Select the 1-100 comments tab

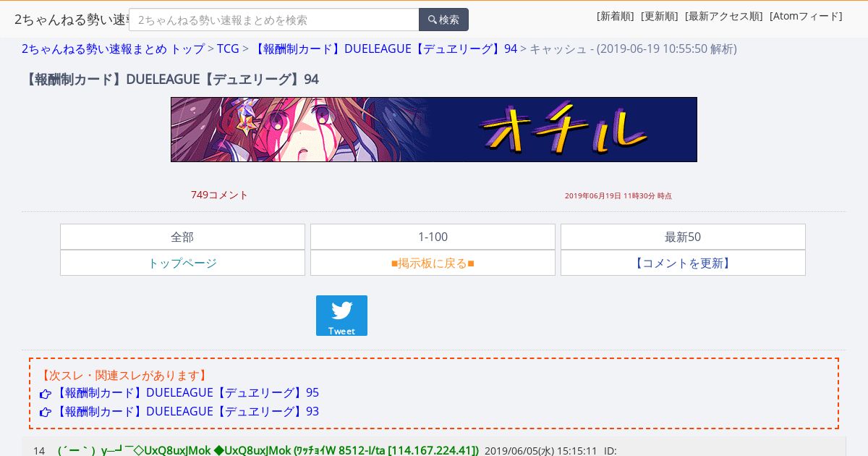pyautogui.click(x=433, y=237)
